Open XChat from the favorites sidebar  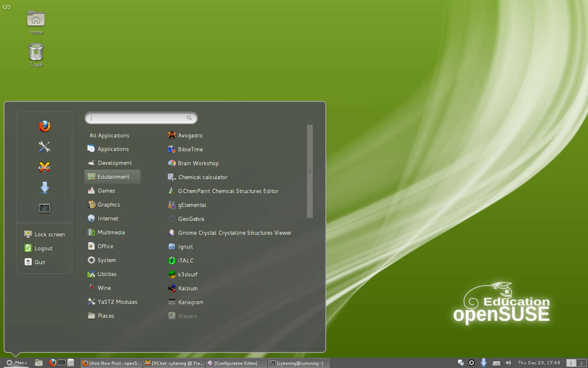(45, 167)
